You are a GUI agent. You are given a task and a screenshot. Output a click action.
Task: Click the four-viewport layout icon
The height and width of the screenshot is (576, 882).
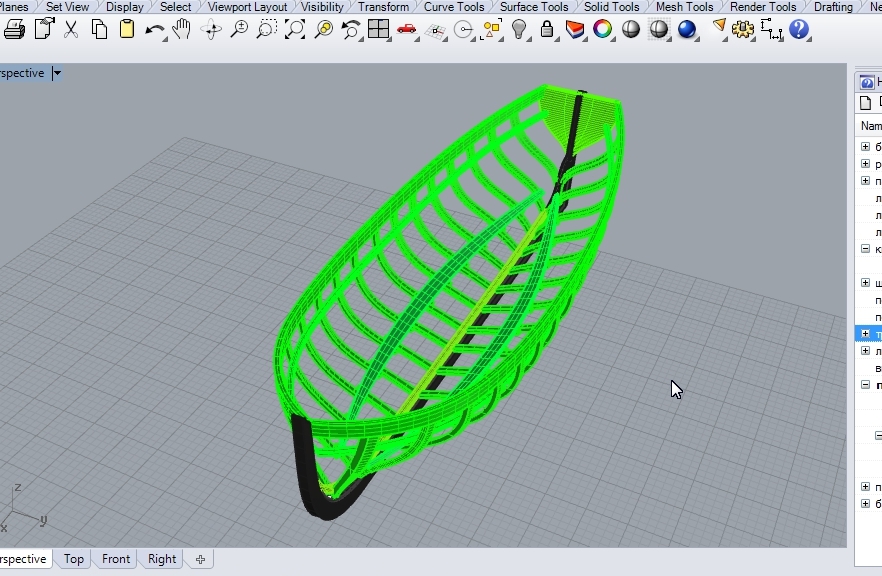[379, 29]
